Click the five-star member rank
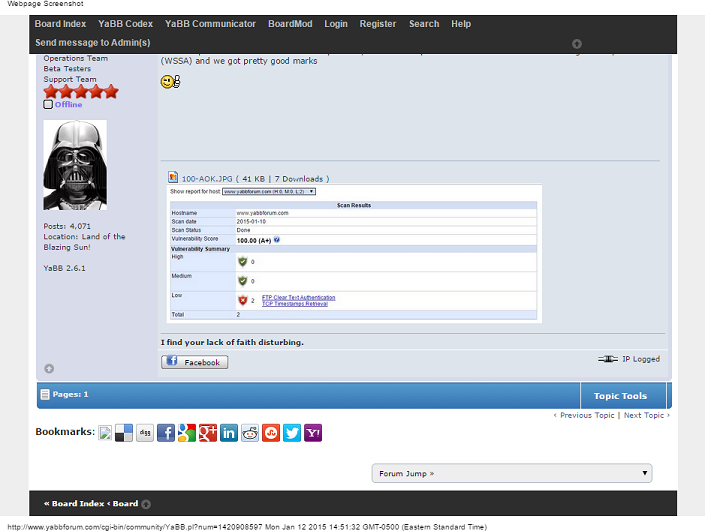The image size is (705, 531). [81, 92]
